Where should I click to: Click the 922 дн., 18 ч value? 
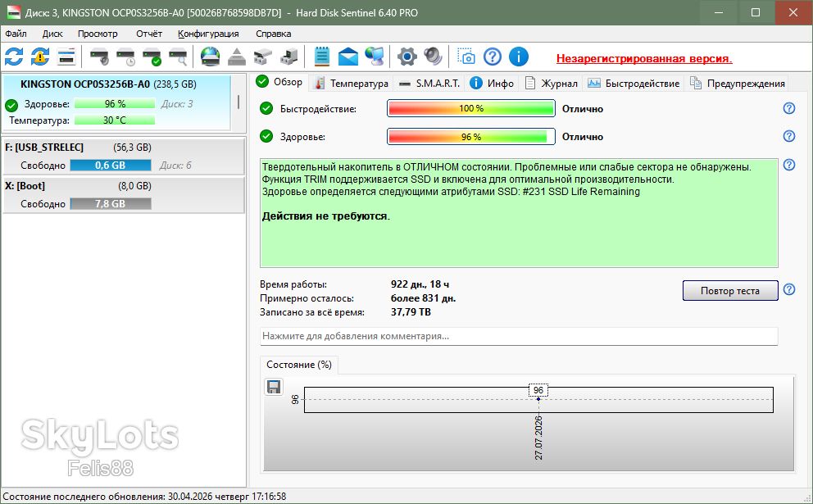(420, 284)
